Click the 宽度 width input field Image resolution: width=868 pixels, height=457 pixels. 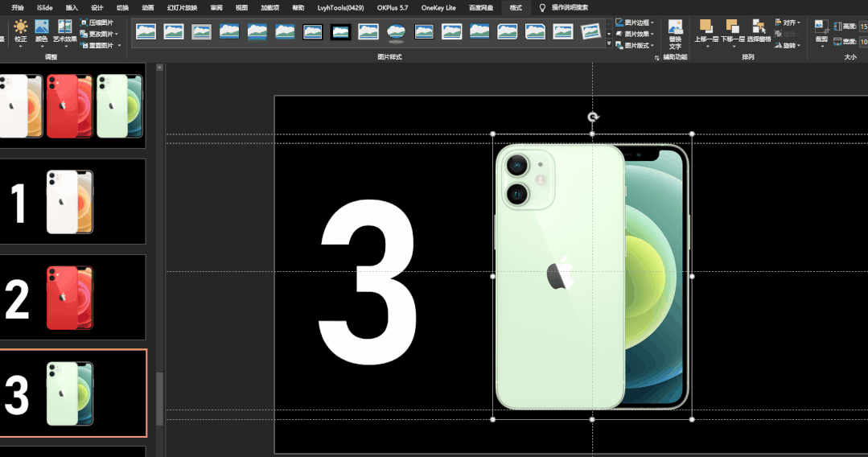click(863, 42)
